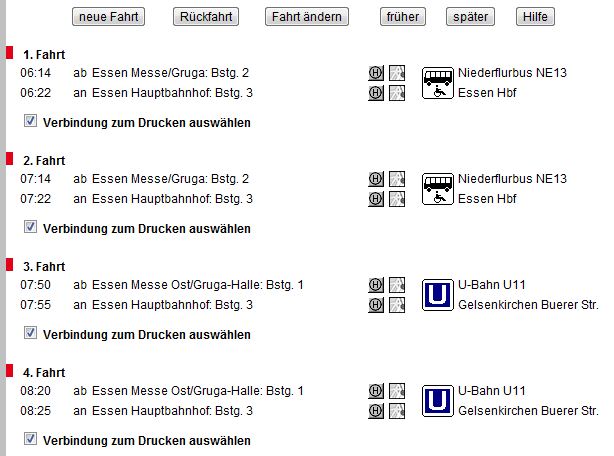Click the "neue Fahrt" button
Image resolution: width=614 pixels, height=456 pixels.
click(x=109, y=17)
